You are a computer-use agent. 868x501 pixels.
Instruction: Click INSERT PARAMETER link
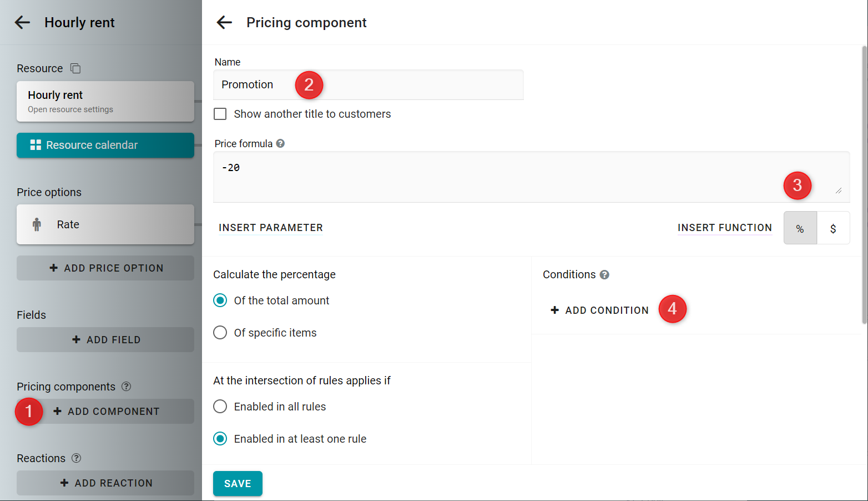[271, 228]
